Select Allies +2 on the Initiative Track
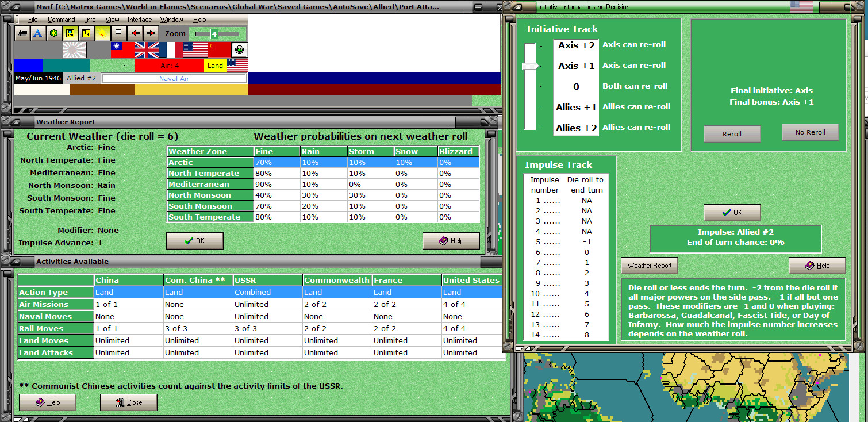Viewport: 868px width, 422px height. (x=577, y=128)
